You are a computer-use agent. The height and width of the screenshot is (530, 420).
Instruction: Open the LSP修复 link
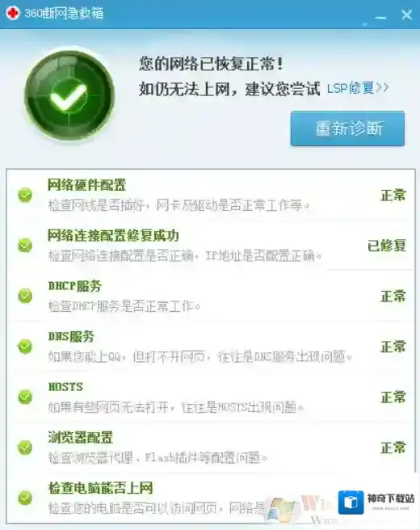[358, 88]
